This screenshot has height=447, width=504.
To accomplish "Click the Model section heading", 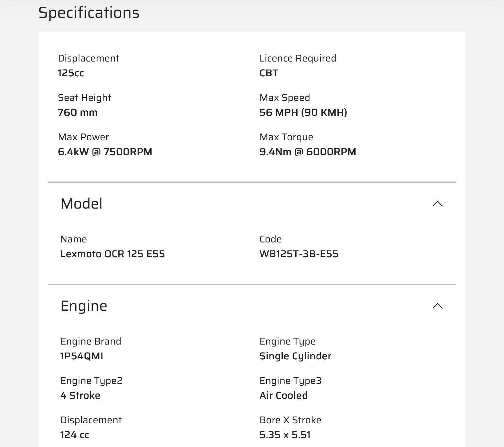I will [81, 204].
